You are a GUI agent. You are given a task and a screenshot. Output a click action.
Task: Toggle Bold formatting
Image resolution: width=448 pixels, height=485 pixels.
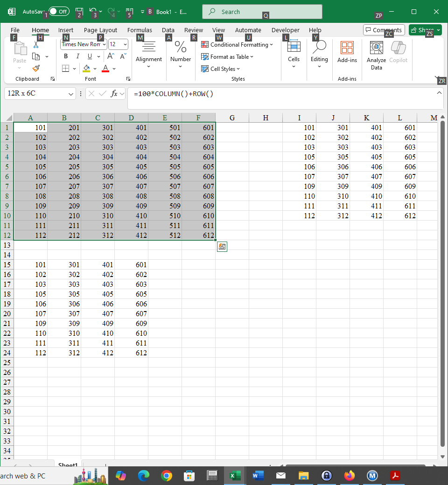pos(66,56)
